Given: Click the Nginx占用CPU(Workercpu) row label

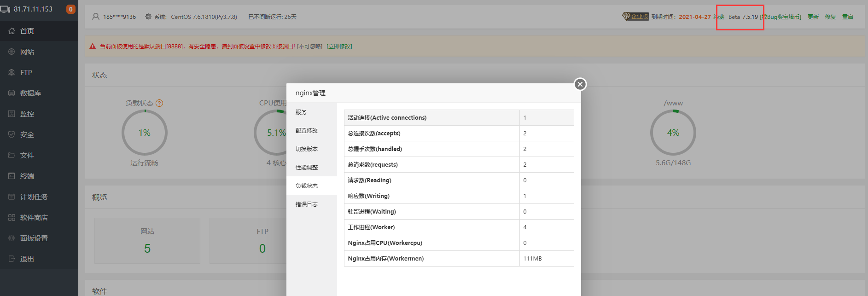Looking at the screenshot, I should [385, 243].
